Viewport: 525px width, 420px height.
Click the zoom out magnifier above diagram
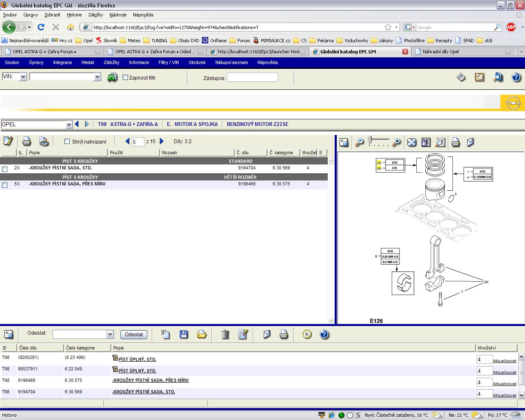359,142
